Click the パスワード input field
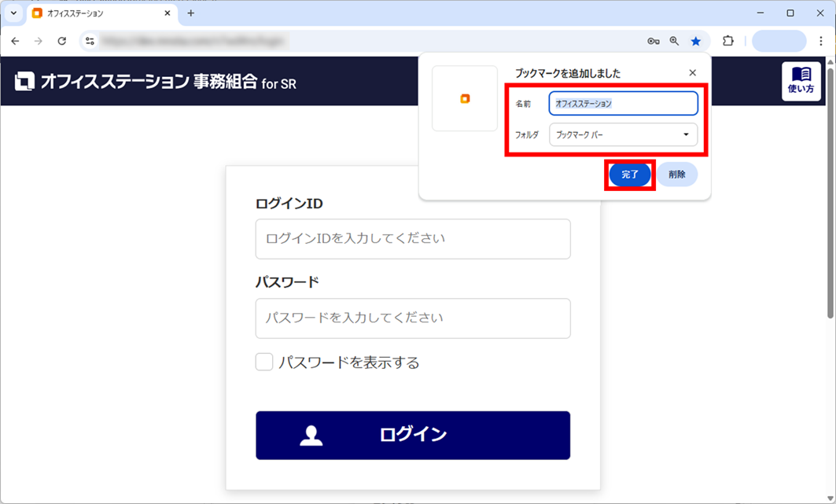The image size is (836, 504). (x=413, y=318)
